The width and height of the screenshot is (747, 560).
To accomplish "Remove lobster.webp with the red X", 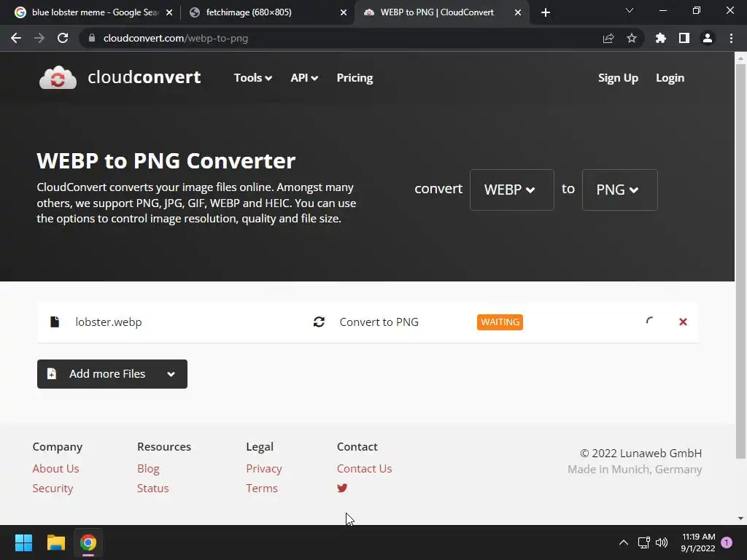I will 683,322.
